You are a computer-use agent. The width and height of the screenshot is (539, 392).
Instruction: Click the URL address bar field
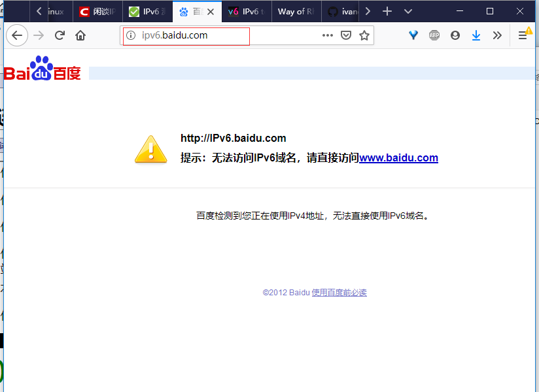click(x=222, y=35)
